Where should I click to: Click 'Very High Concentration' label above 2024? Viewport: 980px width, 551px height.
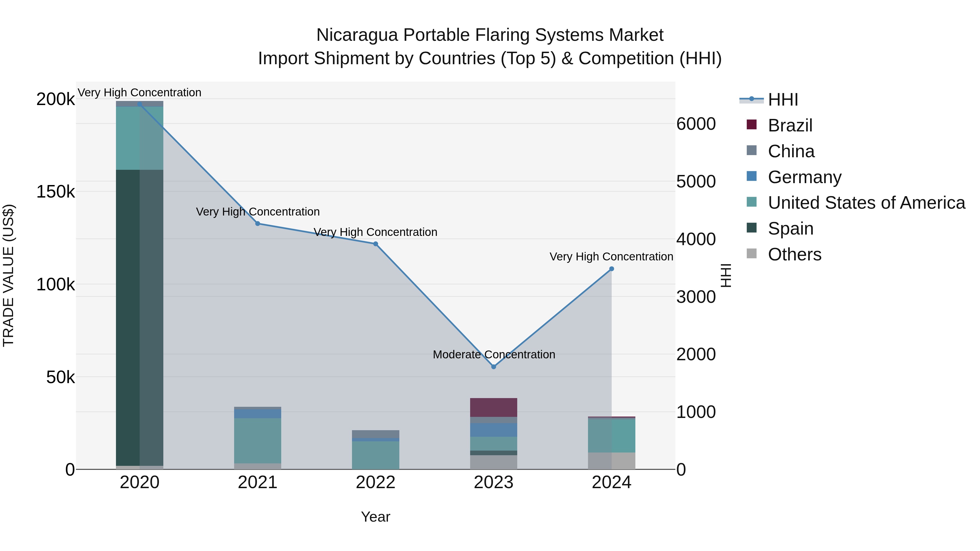pos(611,257)
